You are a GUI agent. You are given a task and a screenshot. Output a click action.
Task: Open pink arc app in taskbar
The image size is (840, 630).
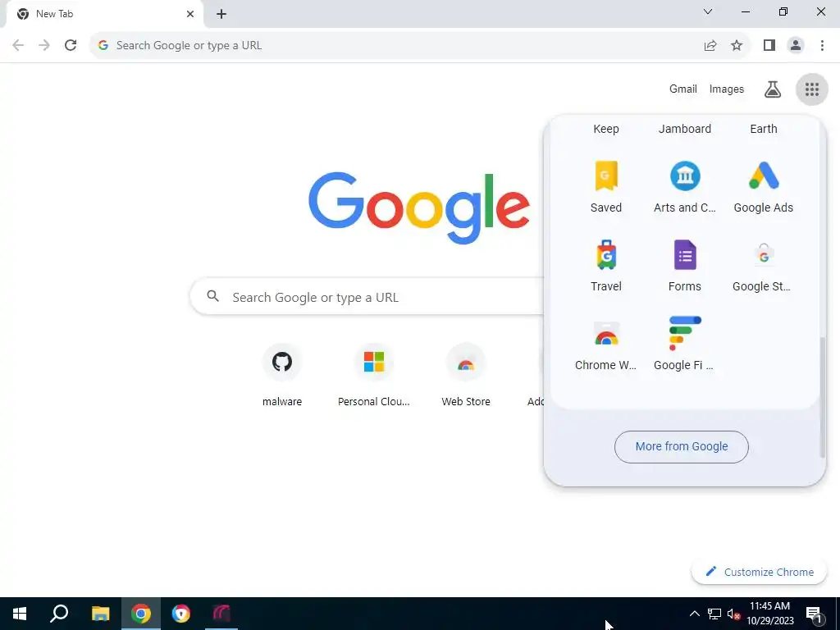pos(221,614)
